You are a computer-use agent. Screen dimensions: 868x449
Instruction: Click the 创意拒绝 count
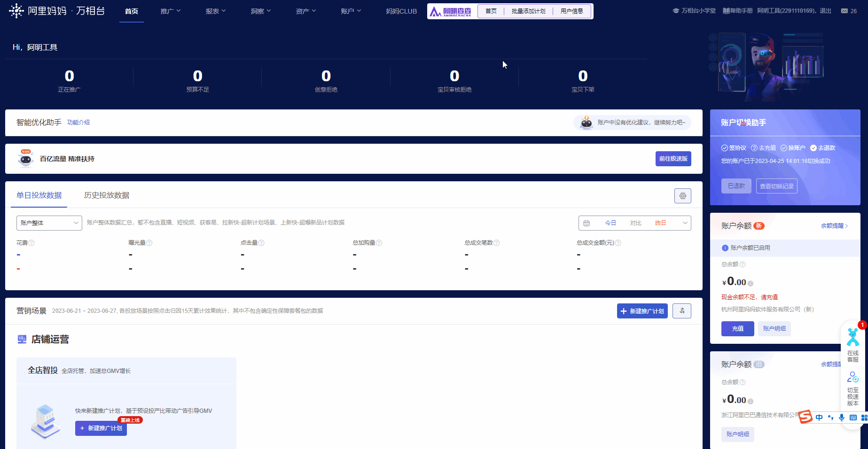pos(326,76)
